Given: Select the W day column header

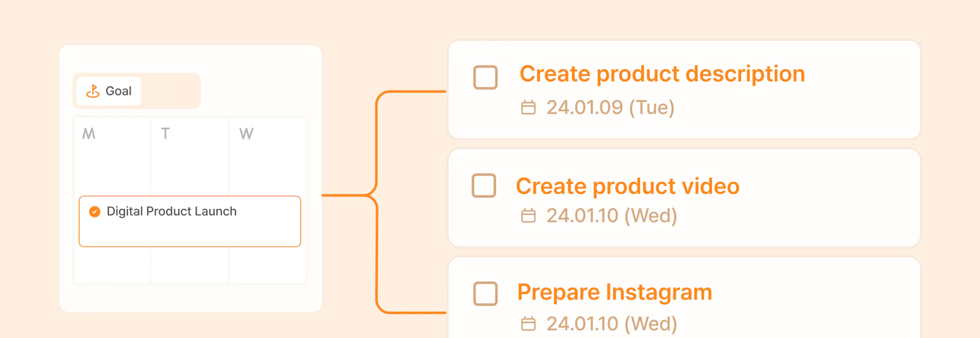Looking at the screenshot, I should pos(247,134).
